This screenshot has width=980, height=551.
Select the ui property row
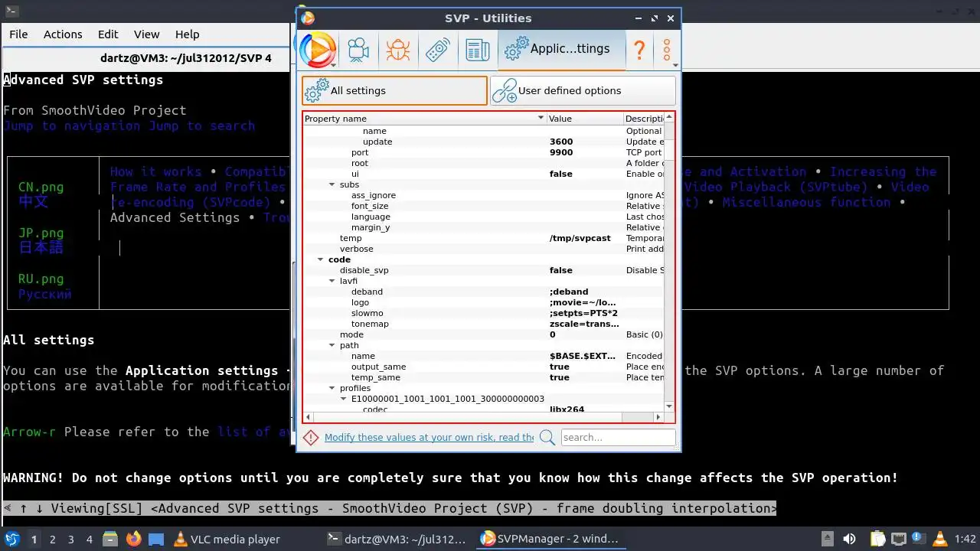[483, 174]
